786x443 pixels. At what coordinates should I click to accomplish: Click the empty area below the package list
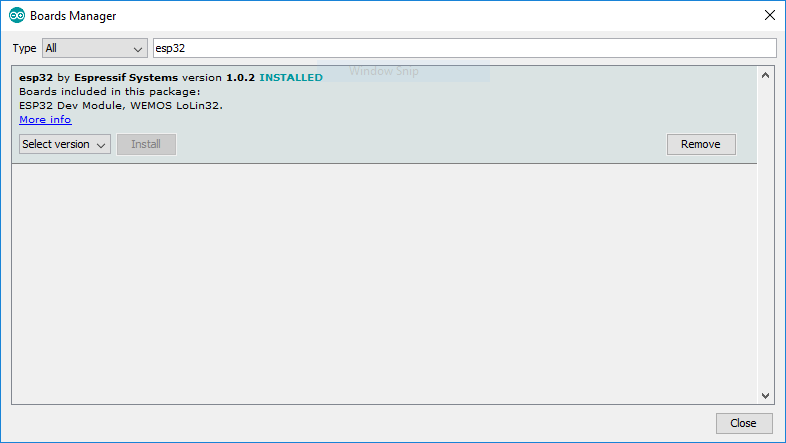coord(384,283)
